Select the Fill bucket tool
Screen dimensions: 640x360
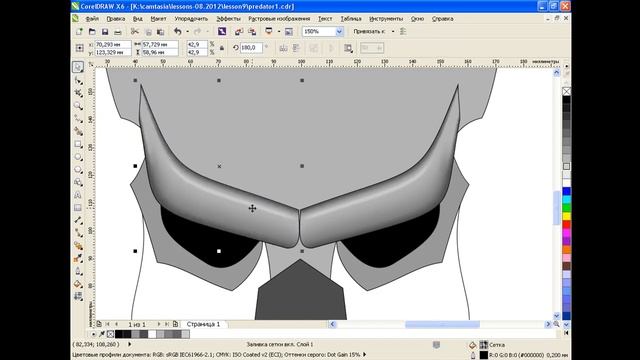click(x=78, y=284)
